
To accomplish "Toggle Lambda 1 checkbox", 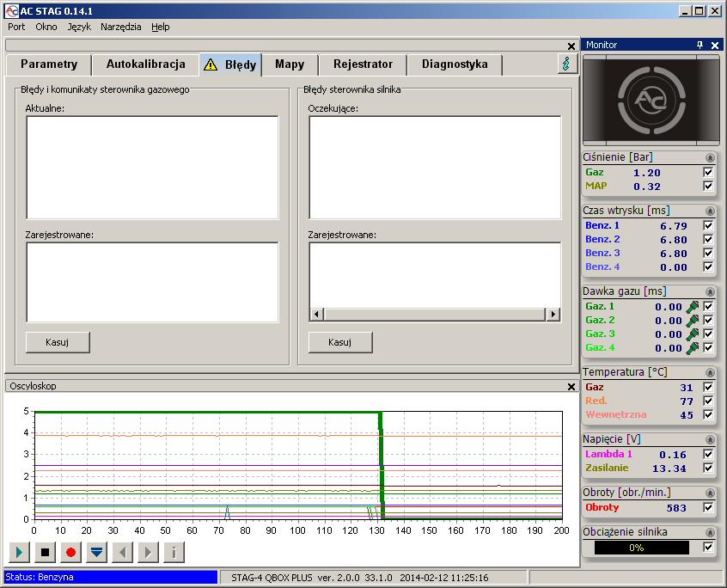I will (x=708, y=455).
